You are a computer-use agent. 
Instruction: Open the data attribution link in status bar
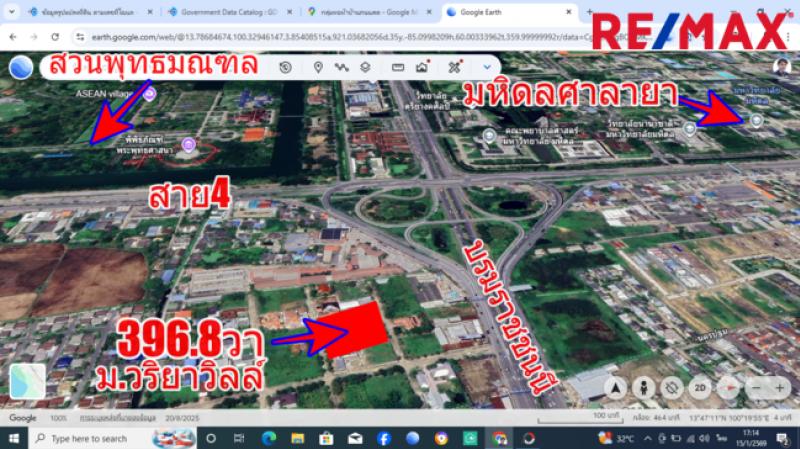tap(118, 418)
